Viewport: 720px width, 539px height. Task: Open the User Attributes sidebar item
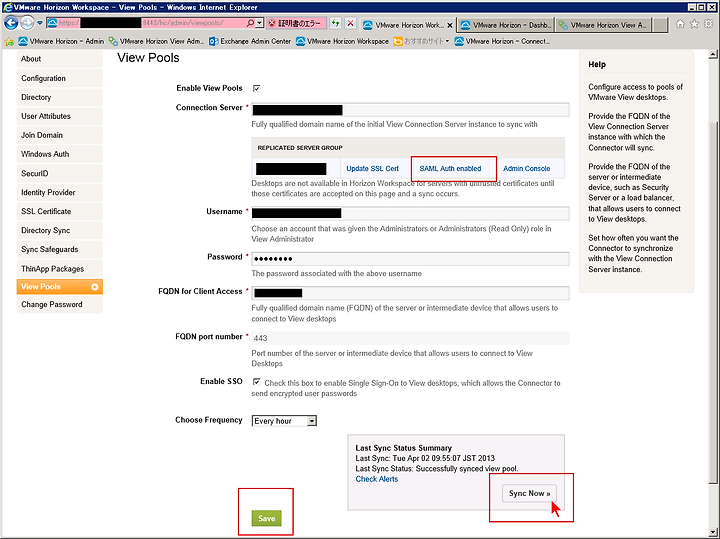[x=60, y=116]
